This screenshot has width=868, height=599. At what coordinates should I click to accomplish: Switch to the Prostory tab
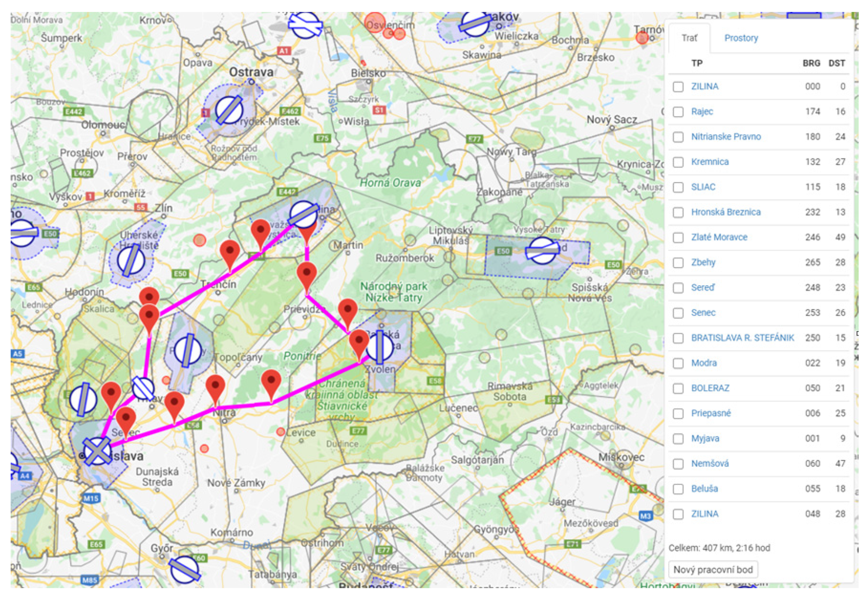tap(741, 38)
